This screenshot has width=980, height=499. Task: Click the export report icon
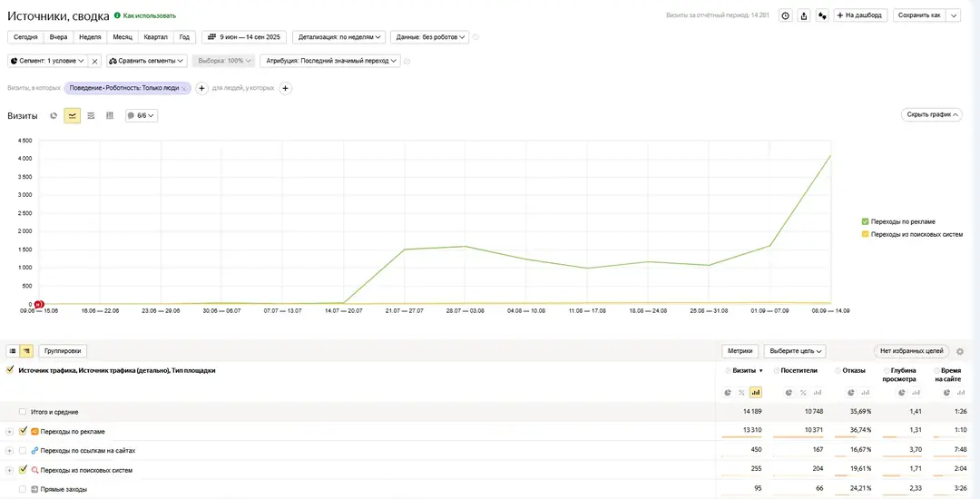803,15
